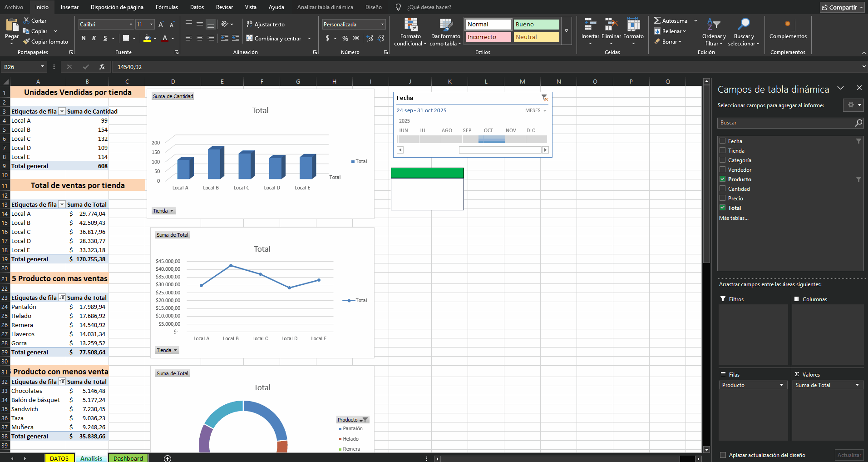Click the insert function fx icon
This screenshot has height=462, width=868.
102,67
